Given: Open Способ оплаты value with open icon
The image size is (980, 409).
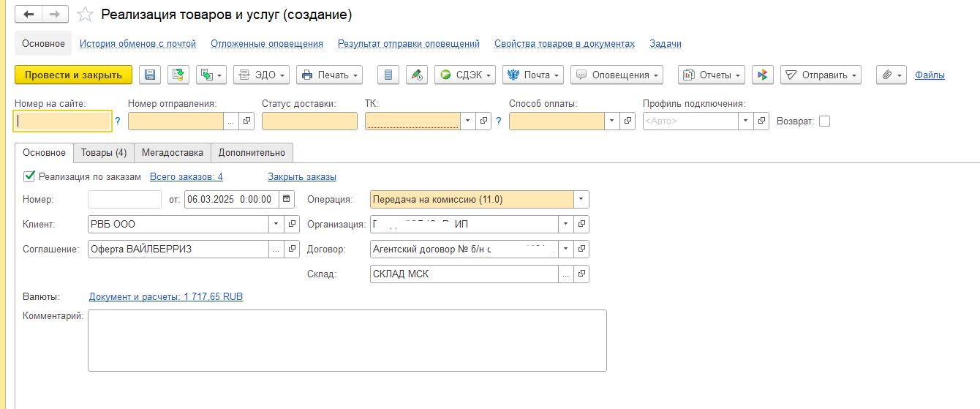Looking at the screenshot, I should (x=627, y=121).
